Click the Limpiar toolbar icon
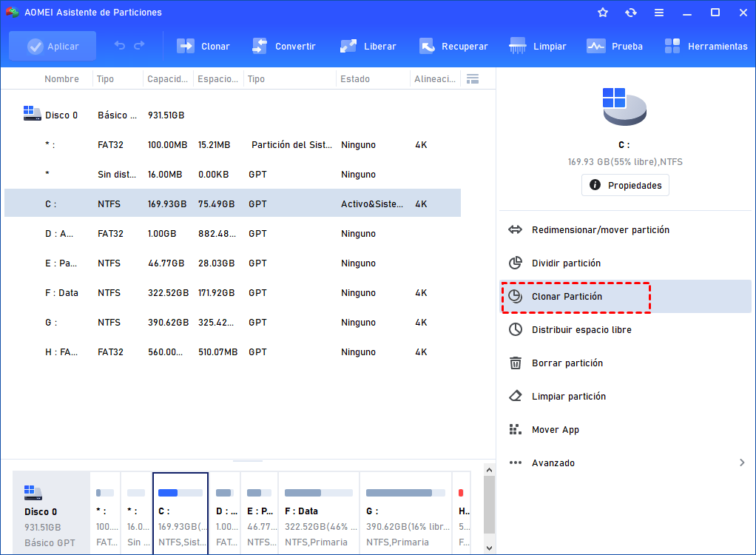This screenshot has width=756, height=555. [519, 46]
